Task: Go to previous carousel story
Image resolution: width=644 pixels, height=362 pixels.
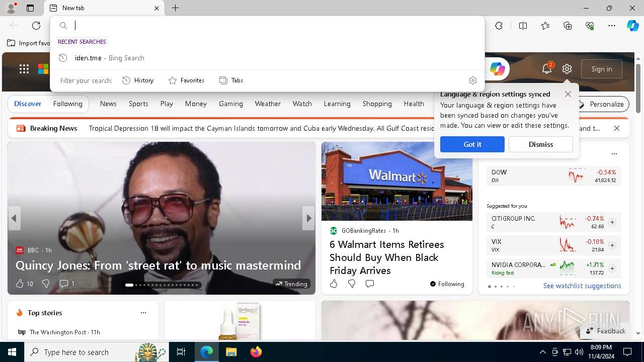Action: pyautogui.click(x=14, y=218)
